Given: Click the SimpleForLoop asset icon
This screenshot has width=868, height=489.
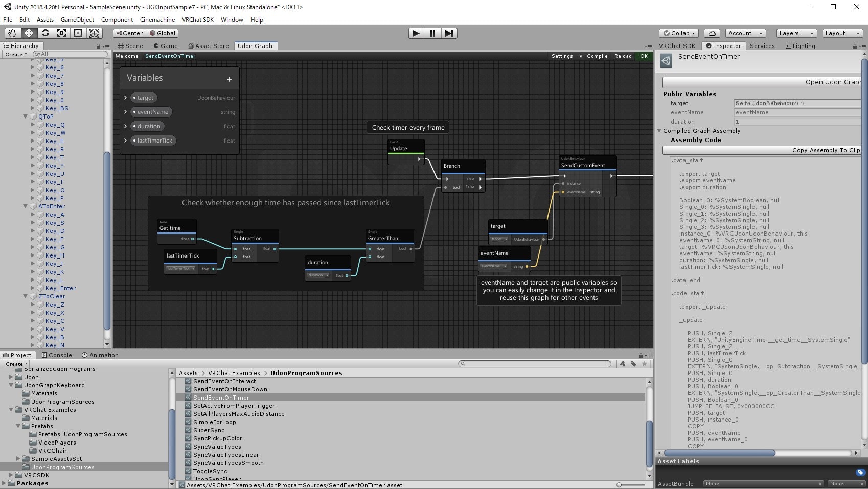Looking at the screenshot, I should pyautogui.click(x=188, y=422).
